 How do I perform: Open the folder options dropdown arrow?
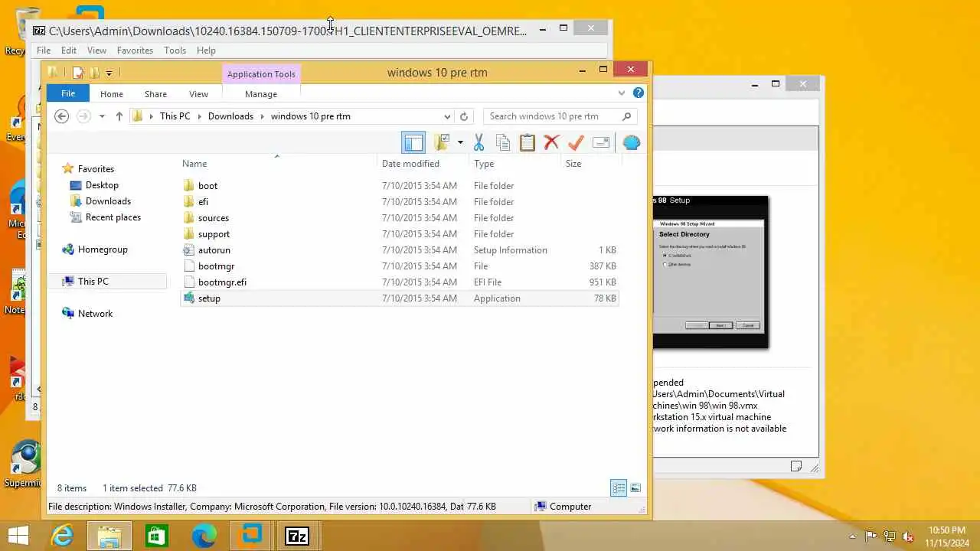tap(460, 142)
